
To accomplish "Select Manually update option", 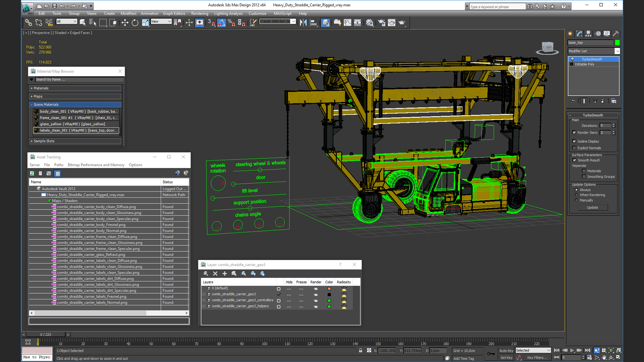I will [577, 200].
